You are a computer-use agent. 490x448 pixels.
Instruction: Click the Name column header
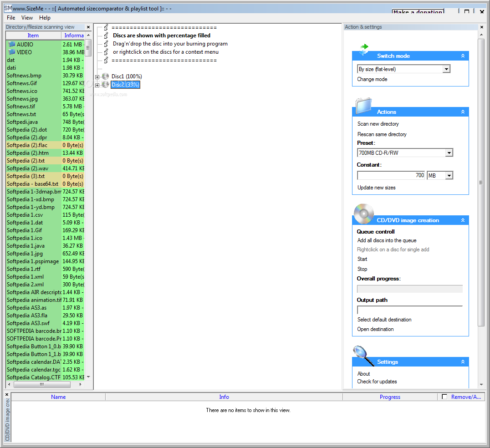(58, 397)
